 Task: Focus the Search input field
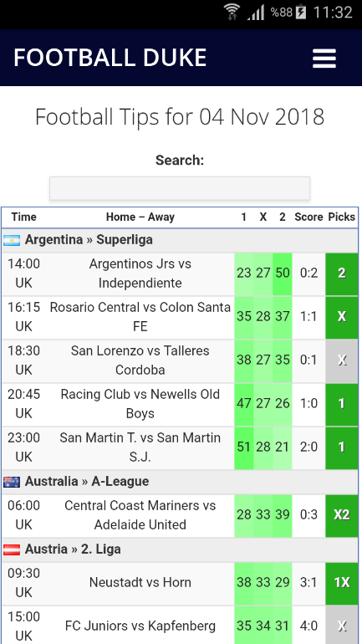(x=180, y=188)
